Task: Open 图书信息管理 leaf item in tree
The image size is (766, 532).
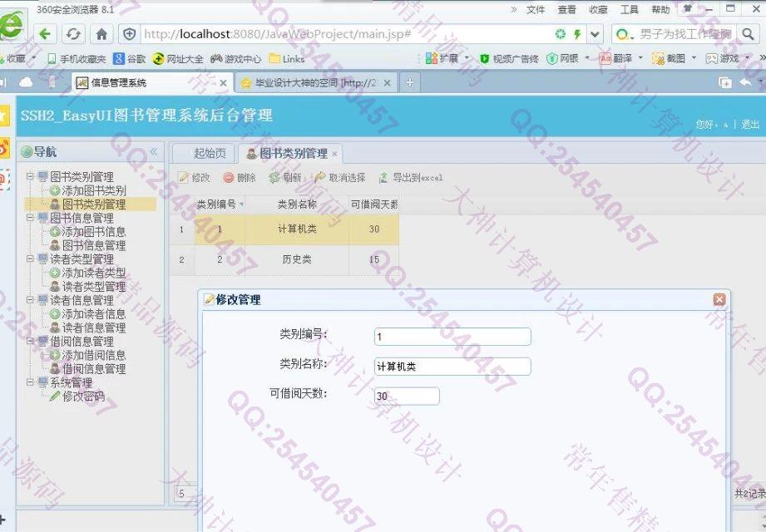Action: tap(88, 245)
